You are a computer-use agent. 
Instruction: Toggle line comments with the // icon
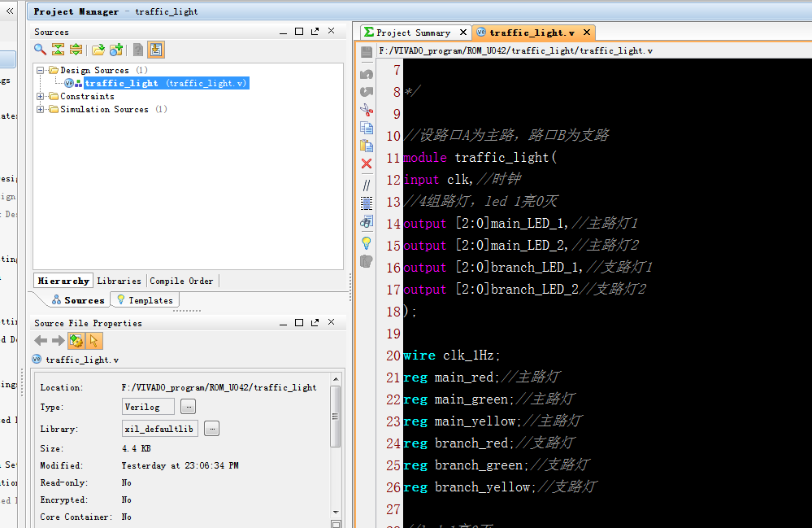click(367, 185)
